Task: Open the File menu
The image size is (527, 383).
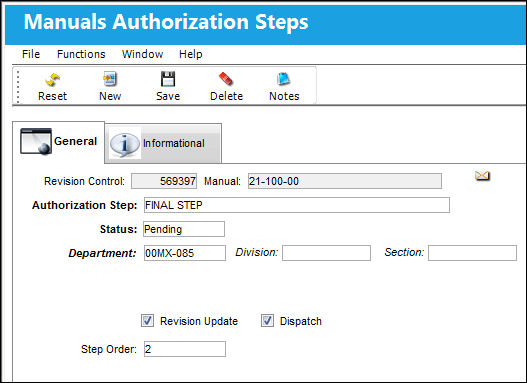Action: [31, 54]
